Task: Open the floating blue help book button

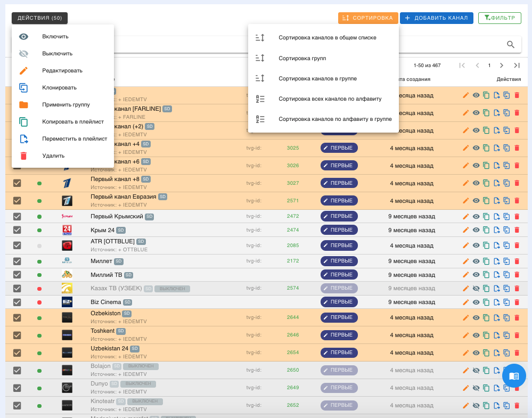Action: tap(514, 376)
